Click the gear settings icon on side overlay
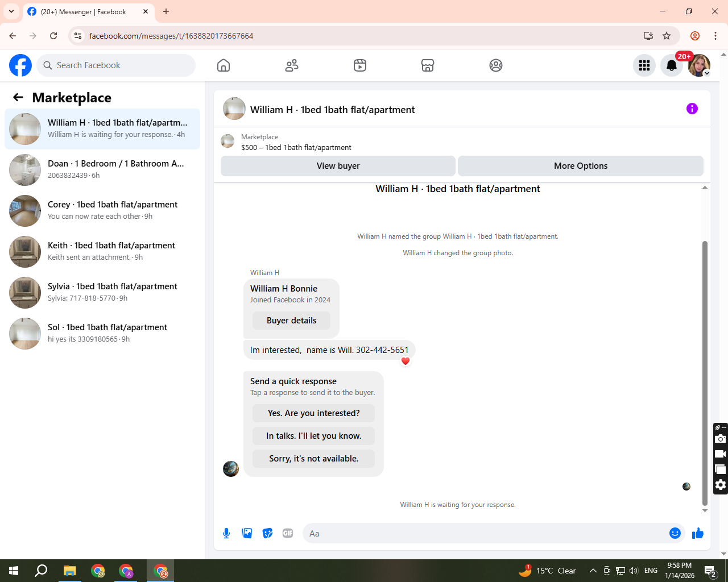 (x=721, y=485)
